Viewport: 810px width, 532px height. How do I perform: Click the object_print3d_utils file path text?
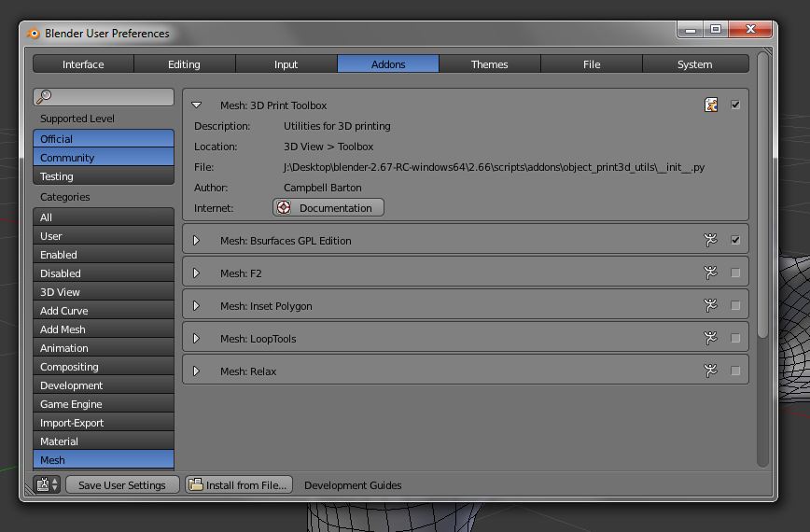pos(494,167)
